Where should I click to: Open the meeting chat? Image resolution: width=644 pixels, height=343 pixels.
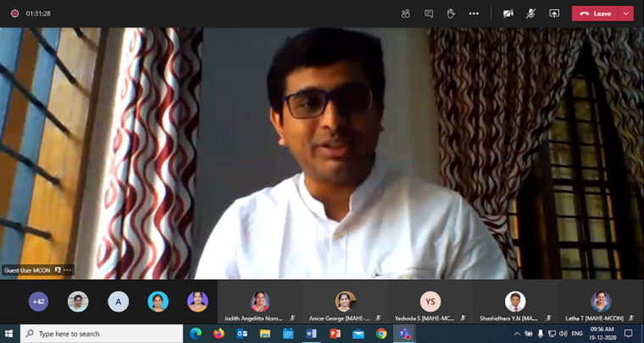point(429,14)
